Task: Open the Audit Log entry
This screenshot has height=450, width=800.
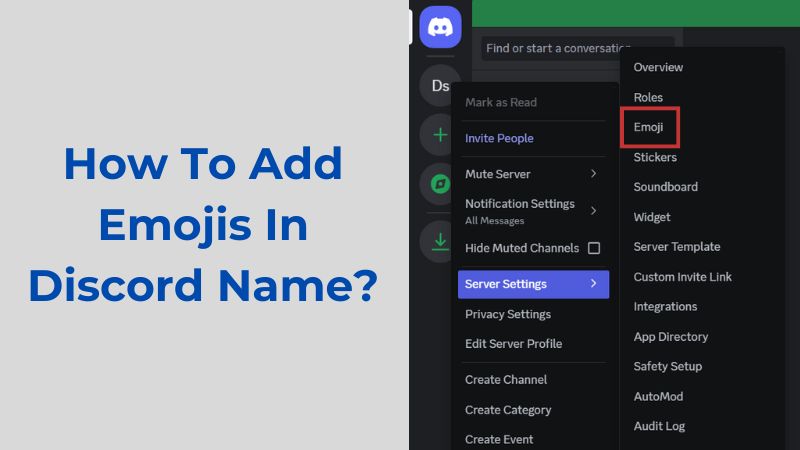Action: click(659, 426)
